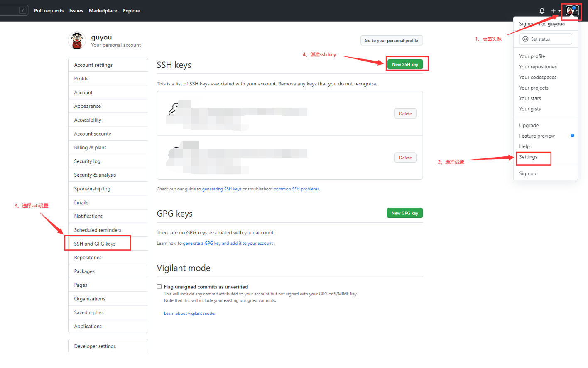The height and width of the screenshot is (368, 588).
Task: Select Organizations in settings sidebar
Action: tap(108, 298)
